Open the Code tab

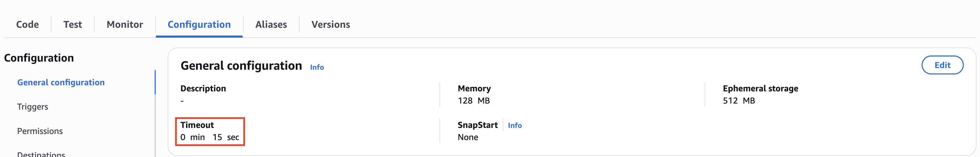[x=27, y=24]
